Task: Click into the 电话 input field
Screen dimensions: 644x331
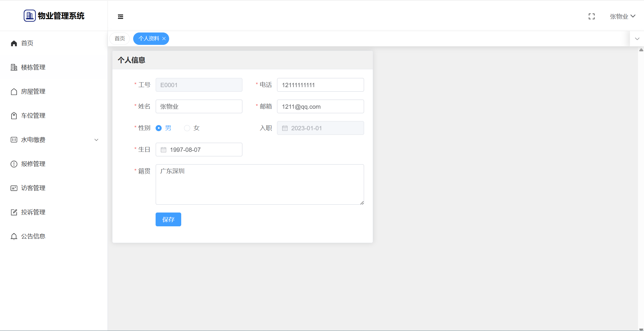Action: point(320,85)
